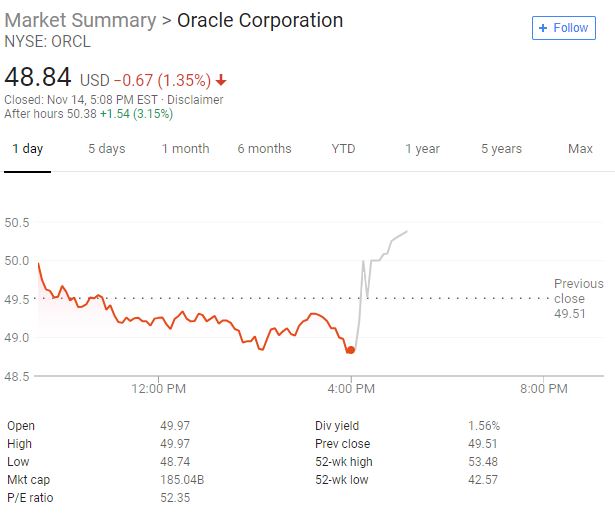Follow Oracle Corporation stock
Screen dimensions: 615x516
click(x=564, y=28)
